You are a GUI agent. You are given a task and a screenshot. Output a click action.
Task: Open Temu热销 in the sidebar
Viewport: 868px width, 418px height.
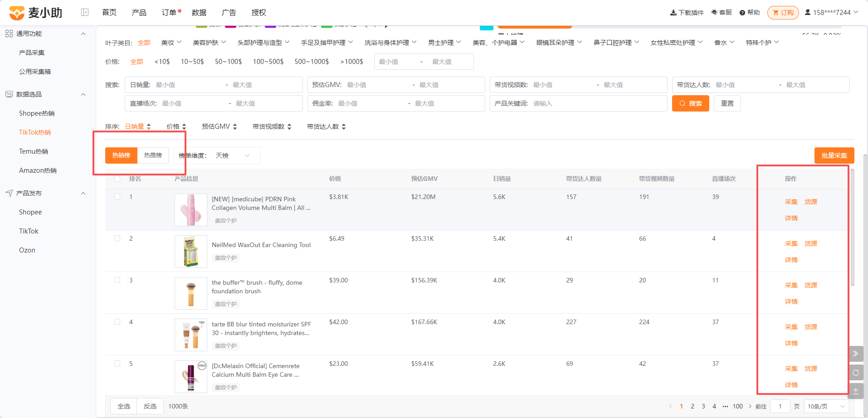[x=34, y=151]
